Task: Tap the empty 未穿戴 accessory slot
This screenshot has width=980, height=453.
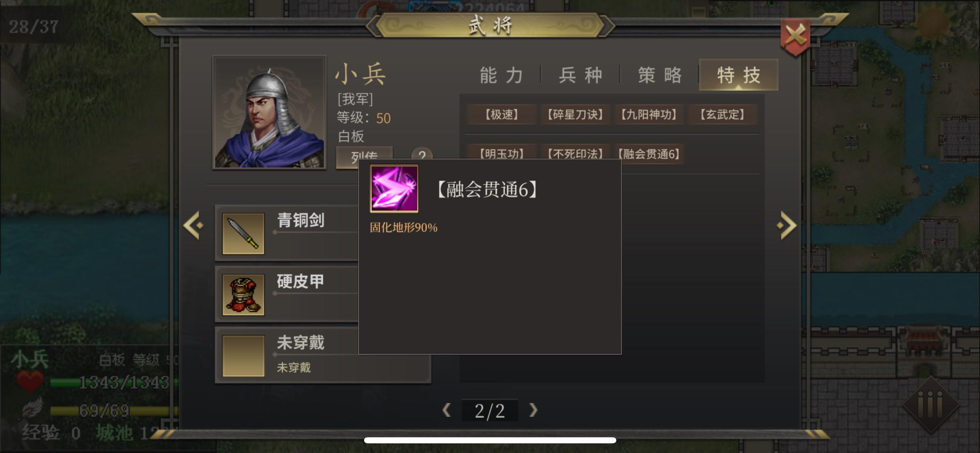Action: pos(243,356)
